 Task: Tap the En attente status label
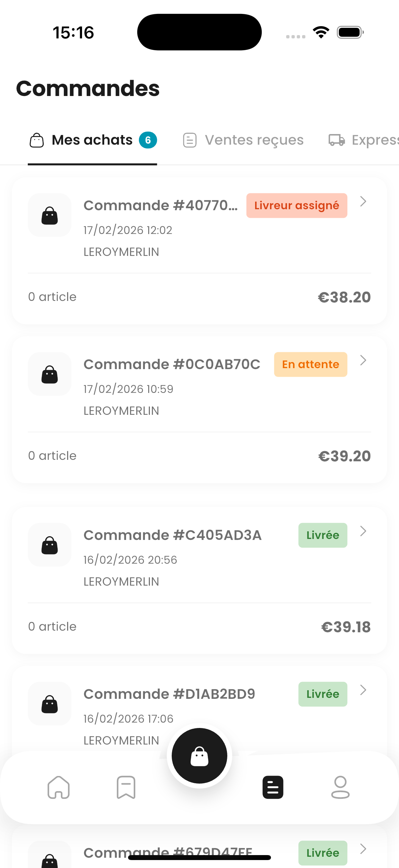point(310,364)
